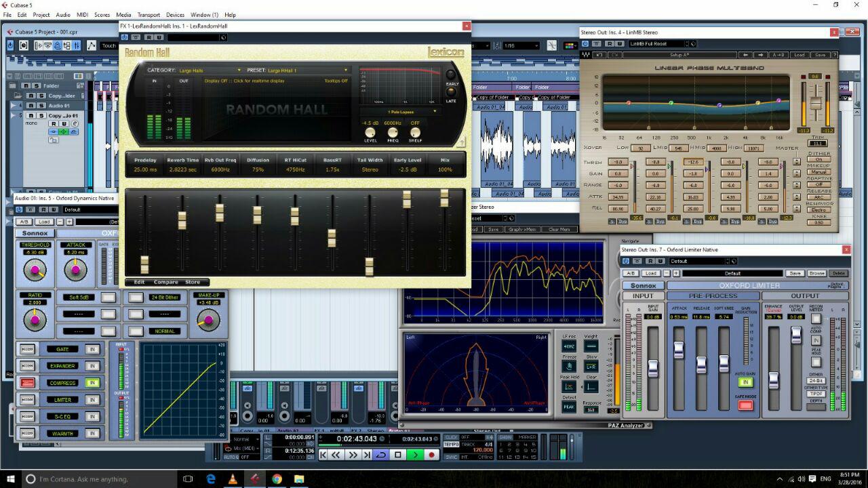This screenshot has width=868, height=488.
Task: Click the Stop button in the transport bar
Action: 398,455
